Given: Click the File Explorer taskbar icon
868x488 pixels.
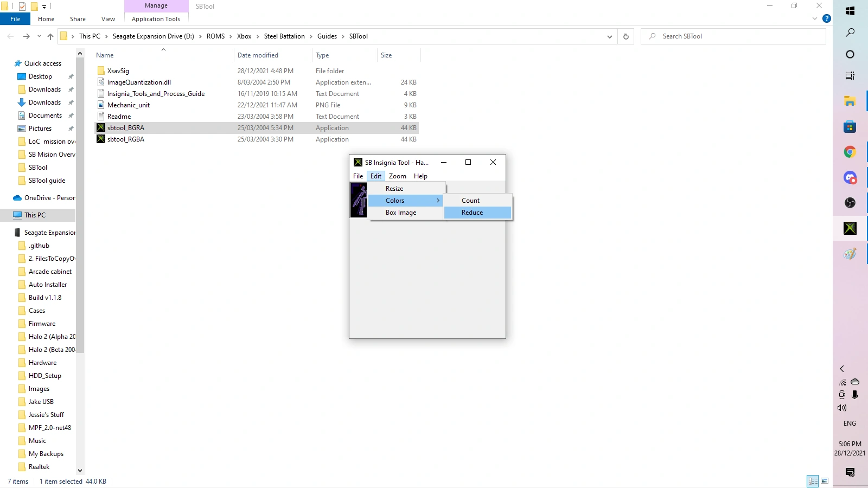Looking at the screenshot, I should point(850,101).
